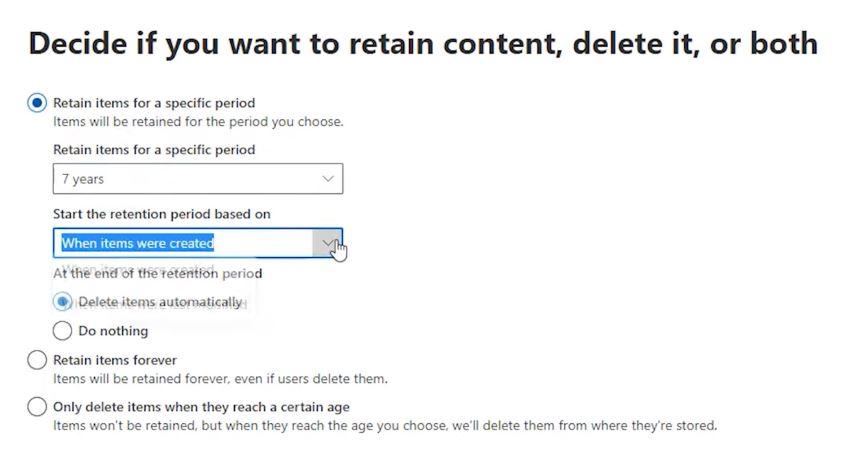
Task: Choose the "Retain items forever" radio button
Action: coord(37,360)
